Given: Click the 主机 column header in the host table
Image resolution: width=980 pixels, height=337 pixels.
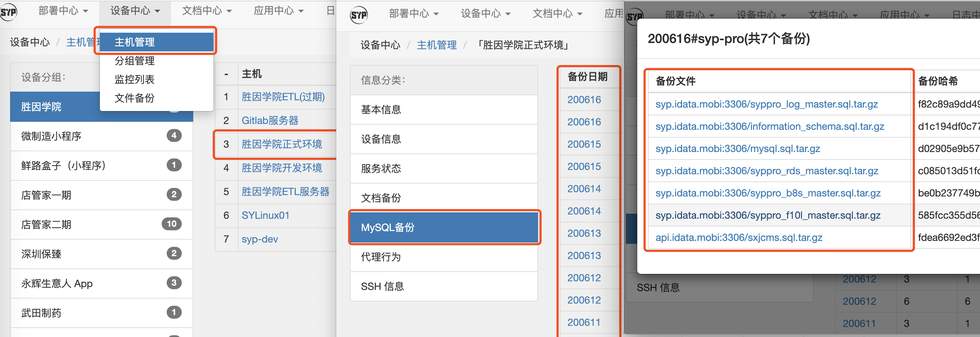Looking at the screenshot, I should (x=251, y=74).
